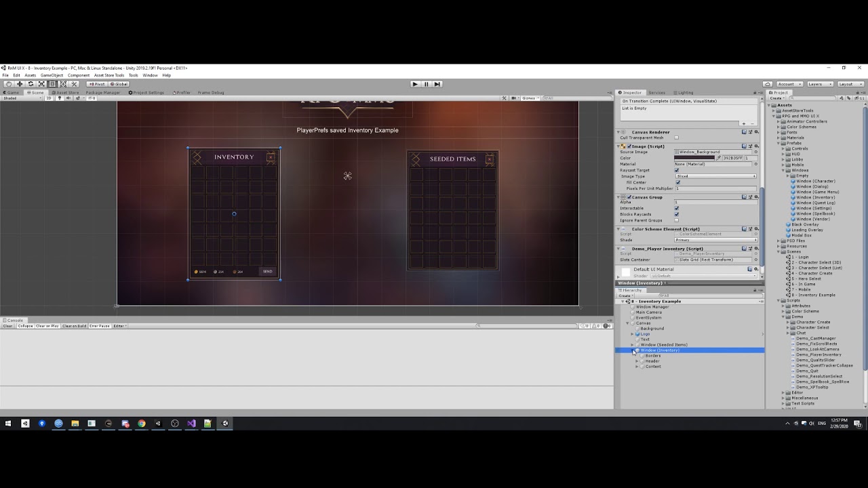Select the Scale tool in the toolbar
Image resolution: width=868 pixels, height=488 pixels.
tap(41, 84)
